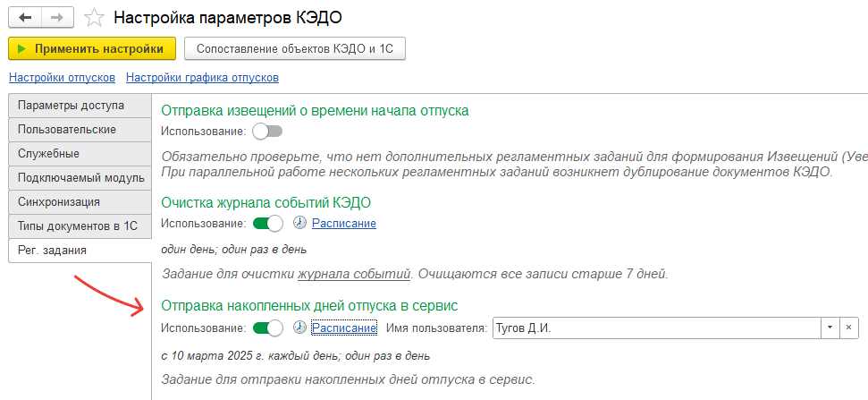Click the forward navigation arrow
This screenshot has width=868, height=400.
tap(56, 17)
